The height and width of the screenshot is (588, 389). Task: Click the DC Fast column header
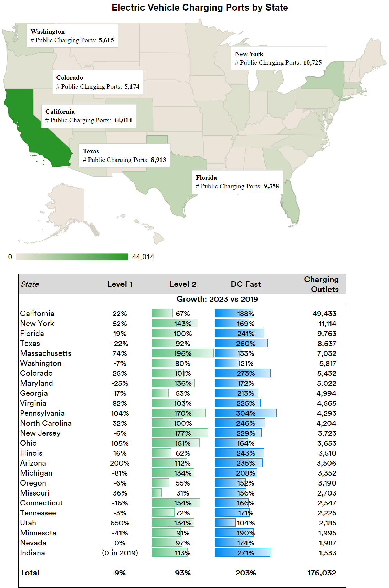(246, 284)
